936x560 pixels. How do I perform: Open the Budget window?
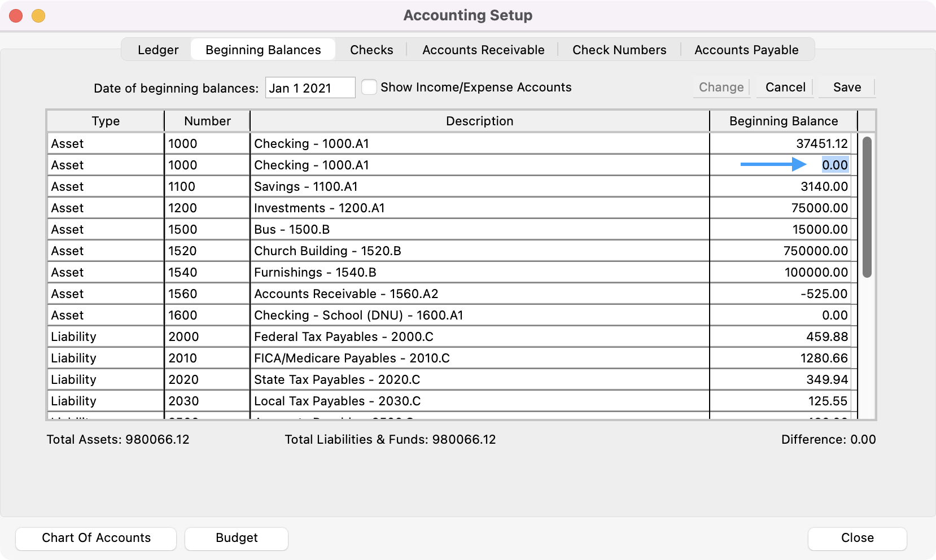coord(237,538)
